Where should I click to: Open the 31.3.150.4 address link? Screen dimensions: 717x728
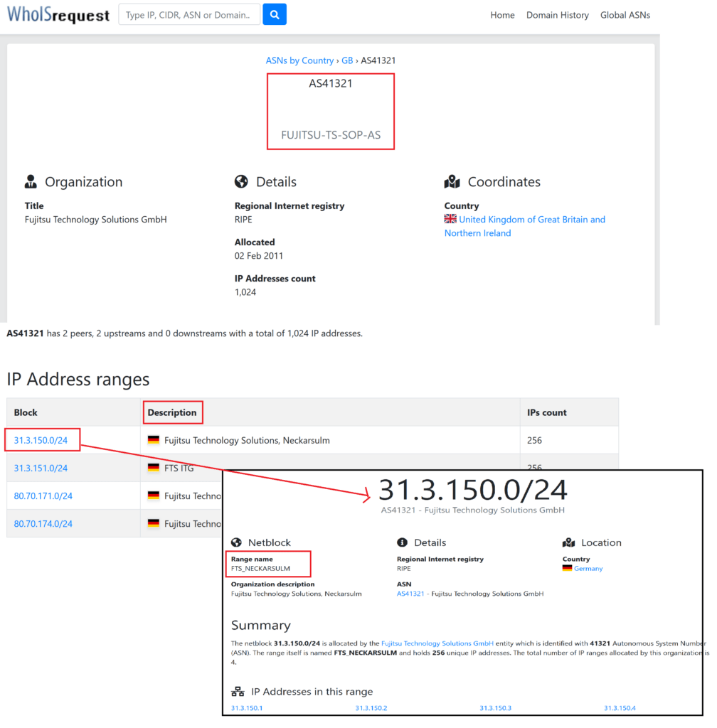pos(620,708)
